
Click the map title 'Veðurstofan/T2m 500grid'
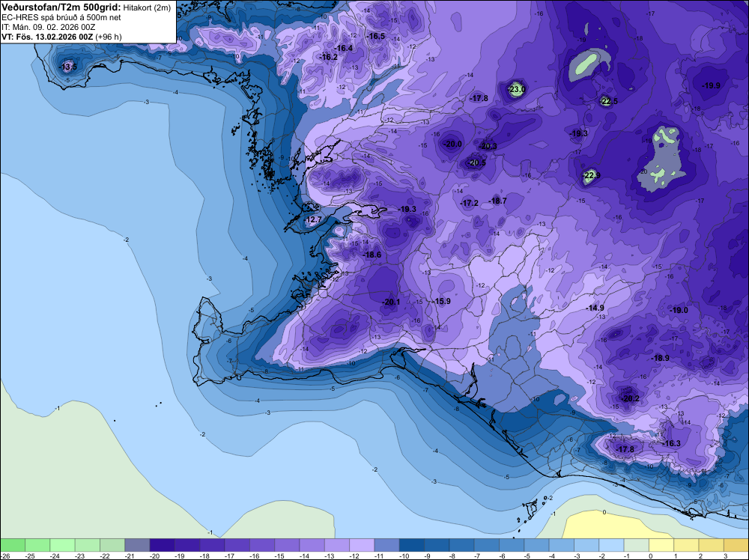(61, 7)
